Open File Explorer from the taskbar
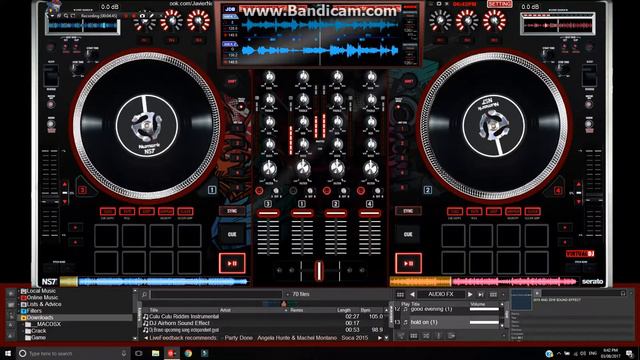The width and height of the screenshot is (640, 360). (156, 353)
